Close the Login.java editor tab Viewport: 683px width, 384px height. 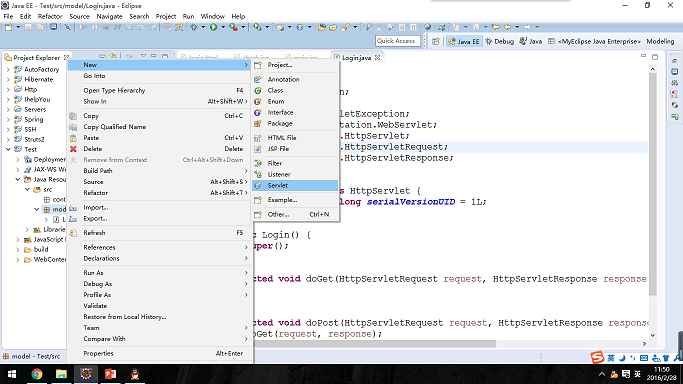(378, 57)
